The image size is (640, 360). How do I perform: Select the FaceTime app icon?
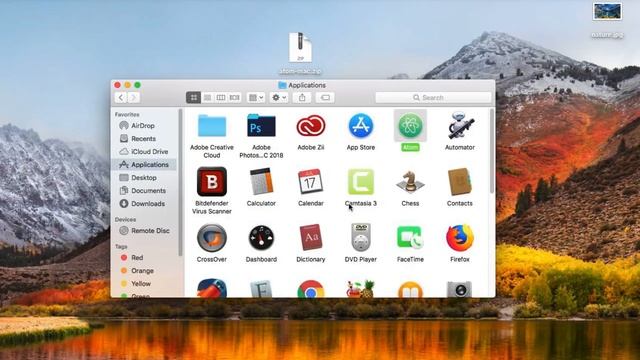tap(410, 238)
